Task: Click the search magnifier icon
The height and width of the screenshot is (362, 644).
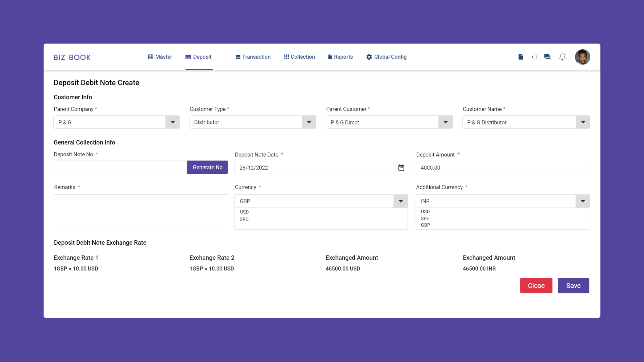Action: 534,57
